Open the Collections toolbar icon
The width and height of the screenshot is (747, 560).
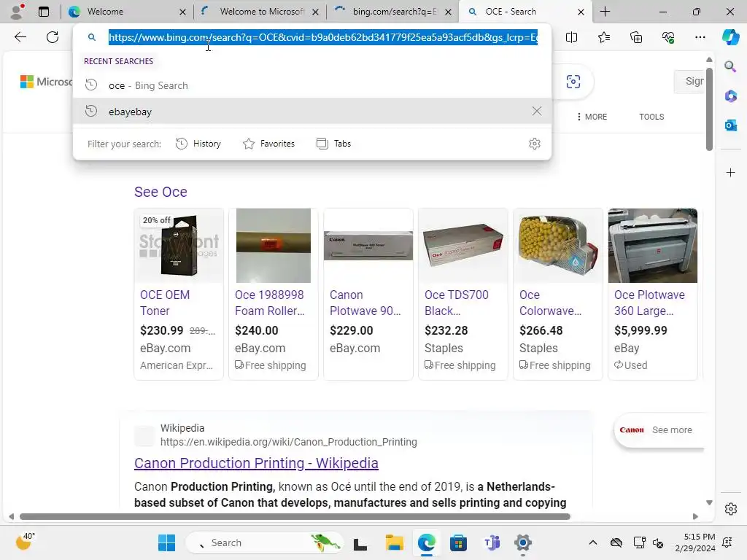tap(636, 37)
